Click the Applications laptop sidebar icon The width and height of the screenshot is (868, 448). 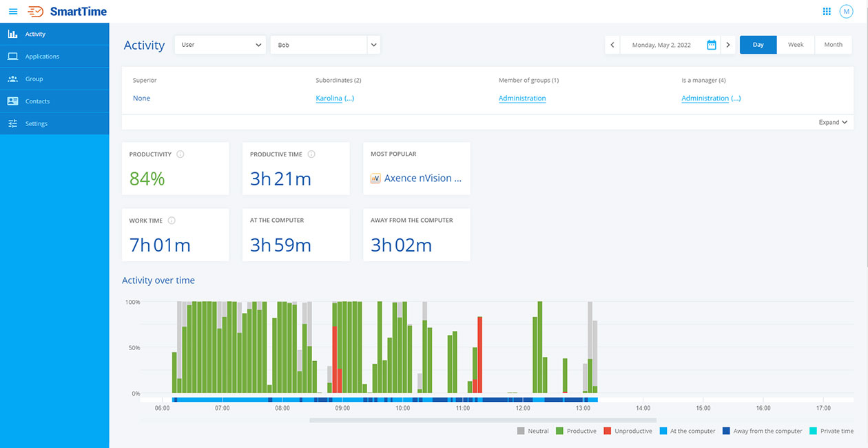(x=12, y=57)
